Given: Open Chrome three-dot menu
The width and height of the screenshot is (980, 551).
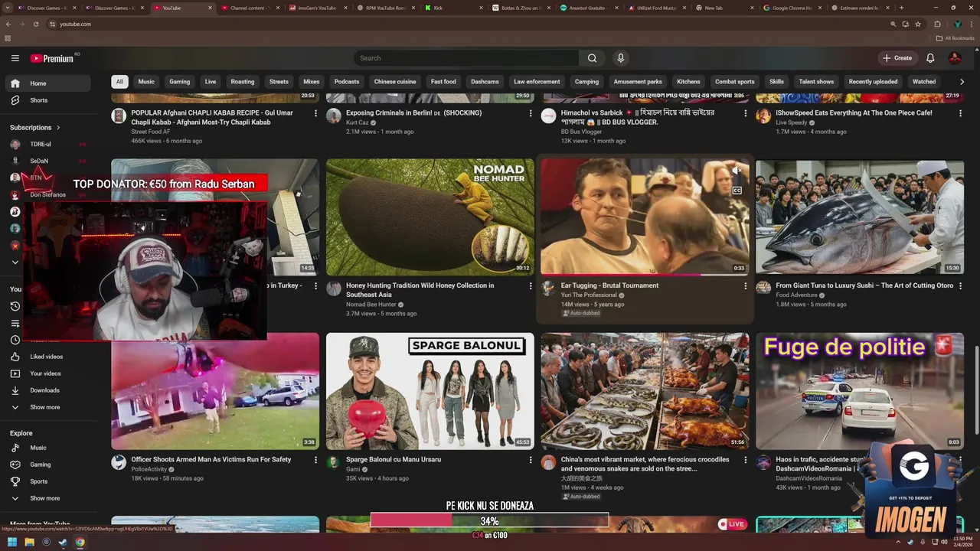Looking at the screenshot, I should [972, 24].
